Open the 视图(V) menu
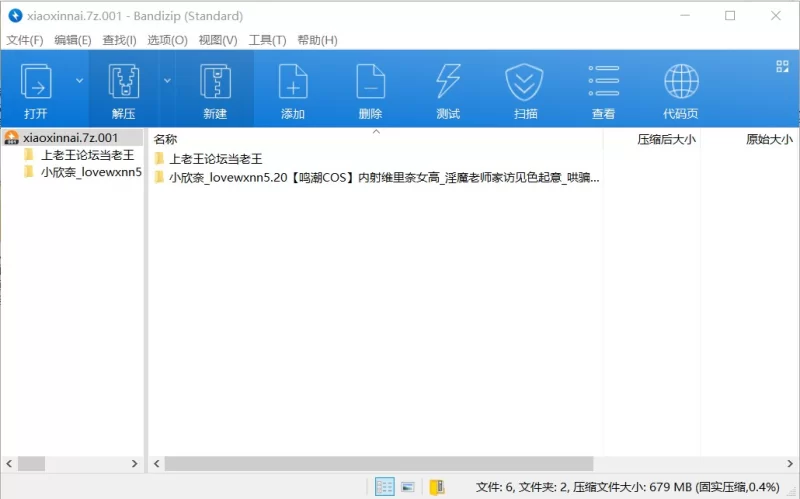 [x=218, y=40]
